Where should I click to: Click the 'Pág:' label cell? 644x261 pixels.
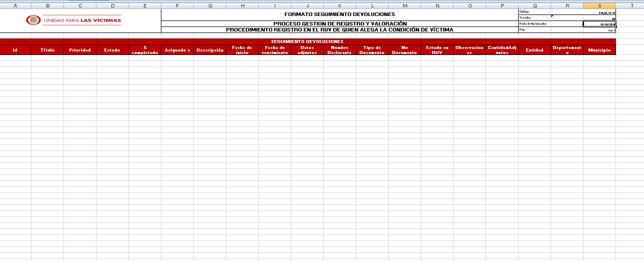[535, 29]
